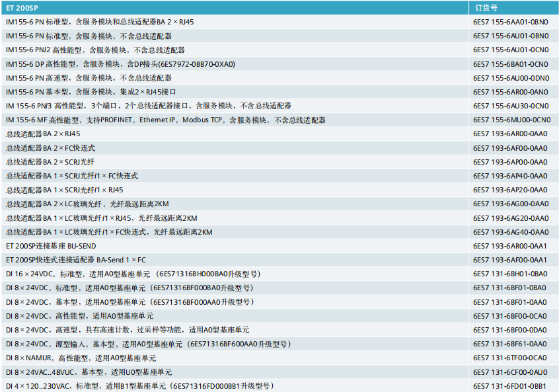Click BA 1×LC玻璃光纤/1×RJ45 description
Image resolution: width=559 pixels, height=392 pixels.
point(102,218)
